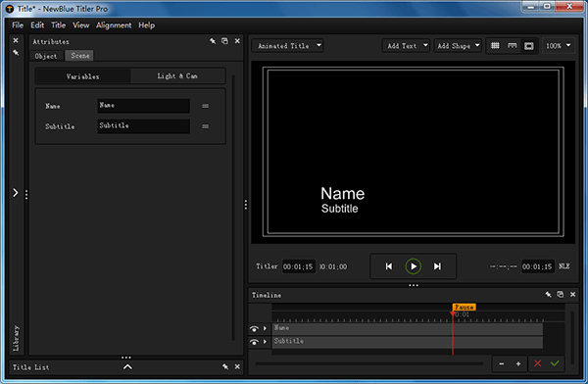Expand the Subtitle timeline track
The width and height of the screenshot is (588, 384).
[266, 342]
